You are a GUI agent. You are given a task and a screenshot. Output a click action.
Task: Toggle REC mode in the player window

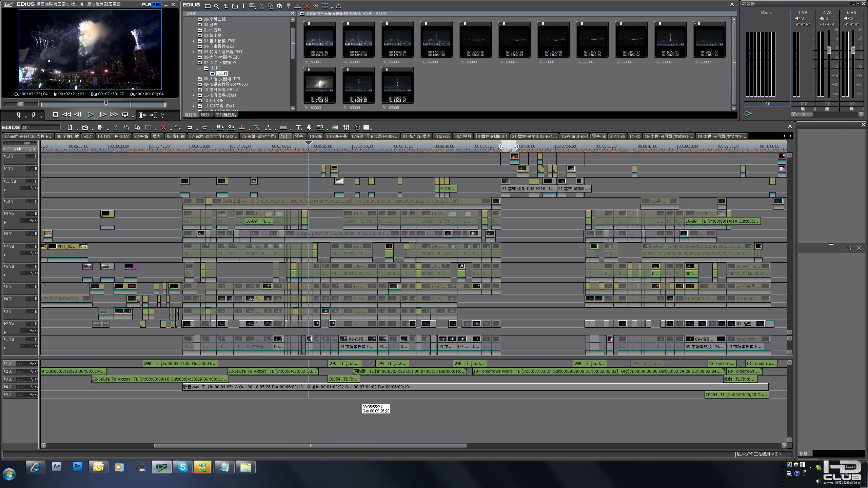[157, 5]
